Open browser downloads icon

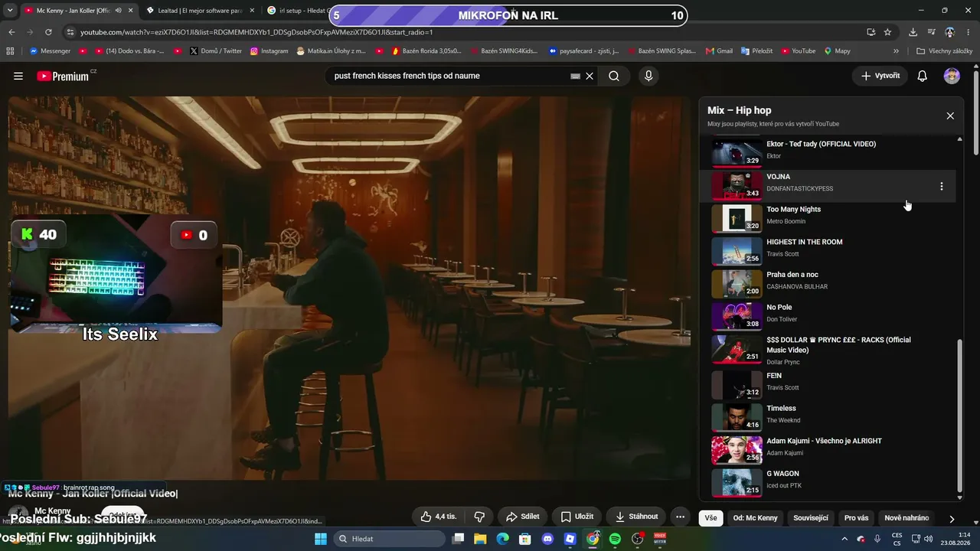(913, 32)
